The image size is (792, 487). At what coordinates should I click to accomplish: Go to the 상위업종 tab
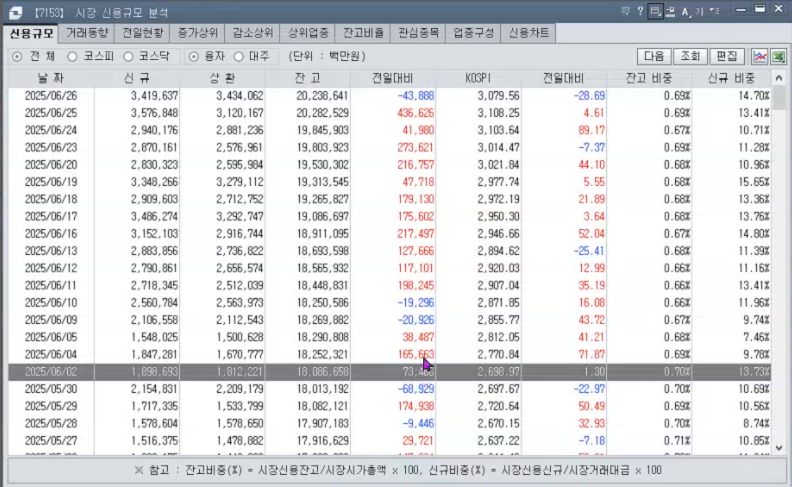point(308,33)
